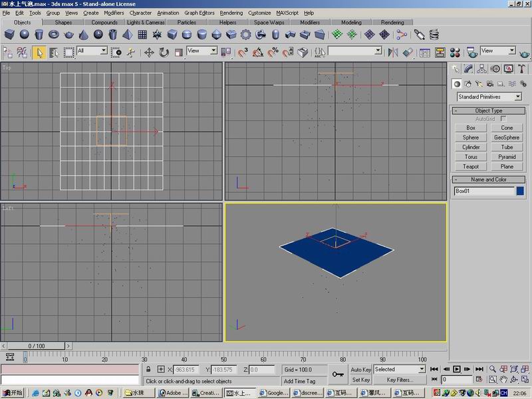Switch to Cameras category in Create panel
The height and width of the screenshot is (399, 532).
489,84
